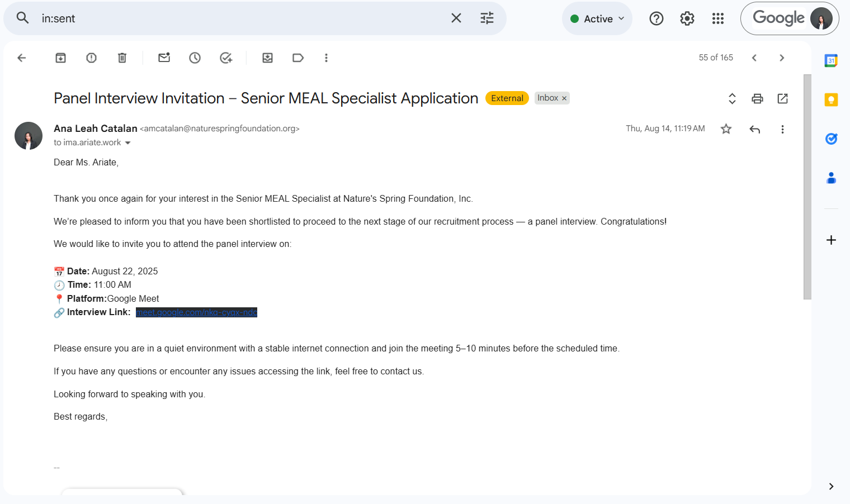The image size is (850, 504).
Task: Archive this email
Action: pos(60,58)
